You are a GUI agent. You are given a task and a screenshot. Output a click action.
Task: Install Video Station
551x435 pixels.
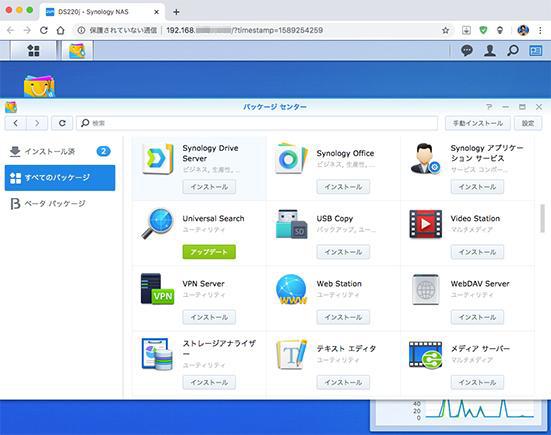[x=477, y=252]
